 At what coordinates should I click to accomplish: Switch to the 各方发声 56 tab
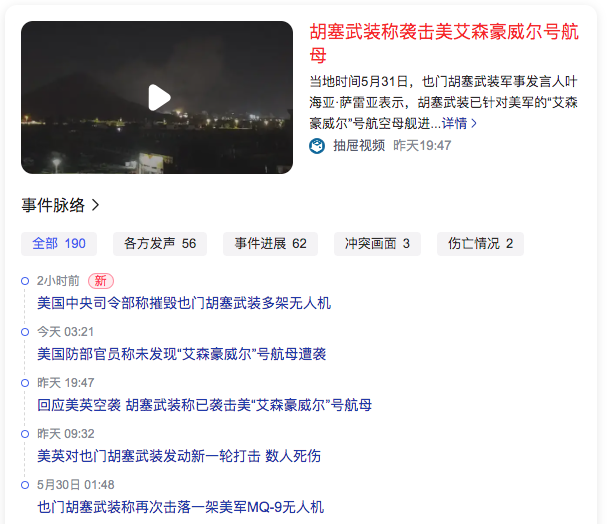[x=160, y=244]
